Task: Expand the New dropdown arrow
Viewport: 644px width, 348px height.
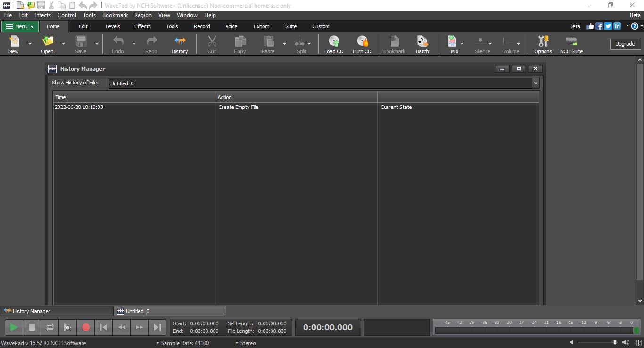Action: 30,44
